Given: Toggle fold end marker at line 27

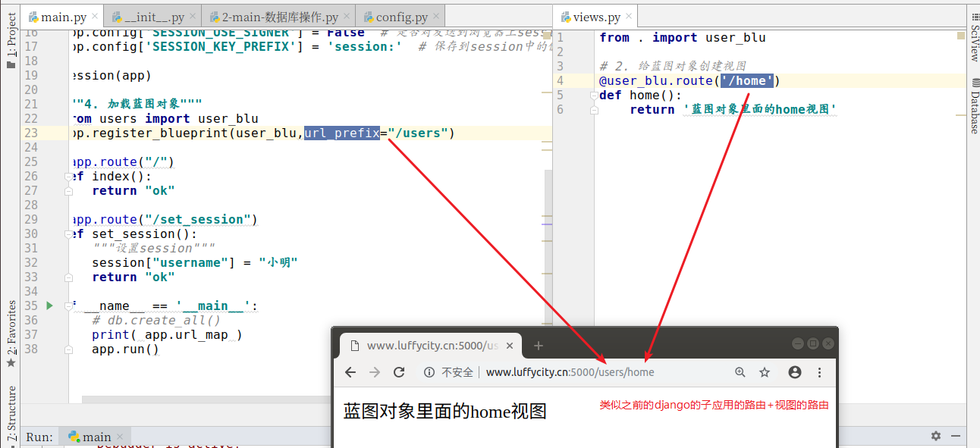Looking at the screenshot, I should pyautogui.click(x=68, y=191).
